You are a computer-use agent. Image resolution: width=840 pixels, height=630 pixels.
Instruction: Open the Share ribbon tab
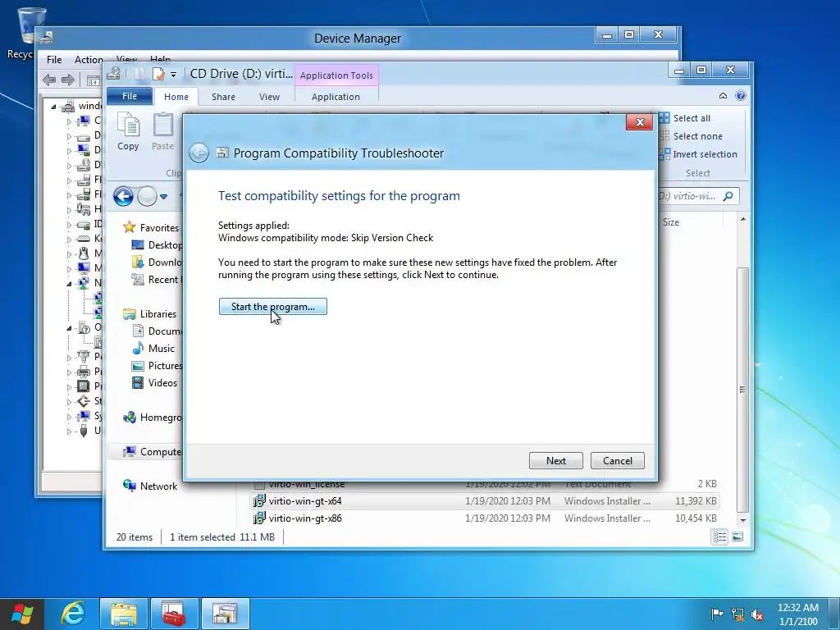(x=223, y=97)
